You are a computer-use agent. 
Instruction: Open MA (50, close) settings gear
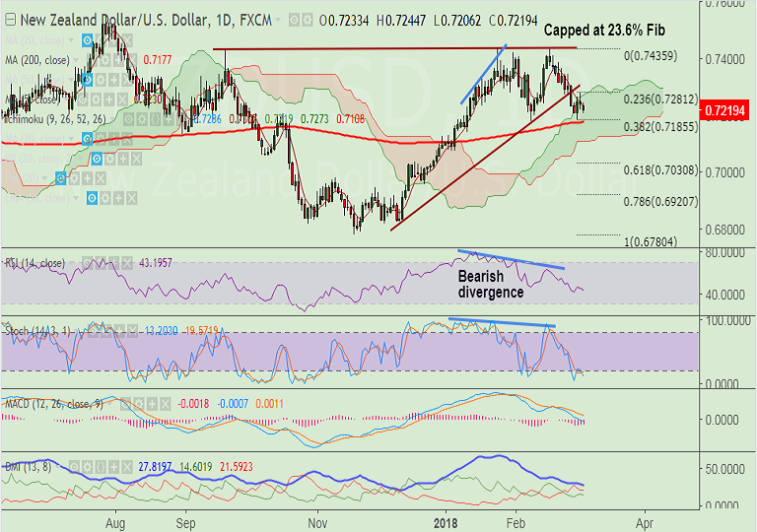coord(101,80)
